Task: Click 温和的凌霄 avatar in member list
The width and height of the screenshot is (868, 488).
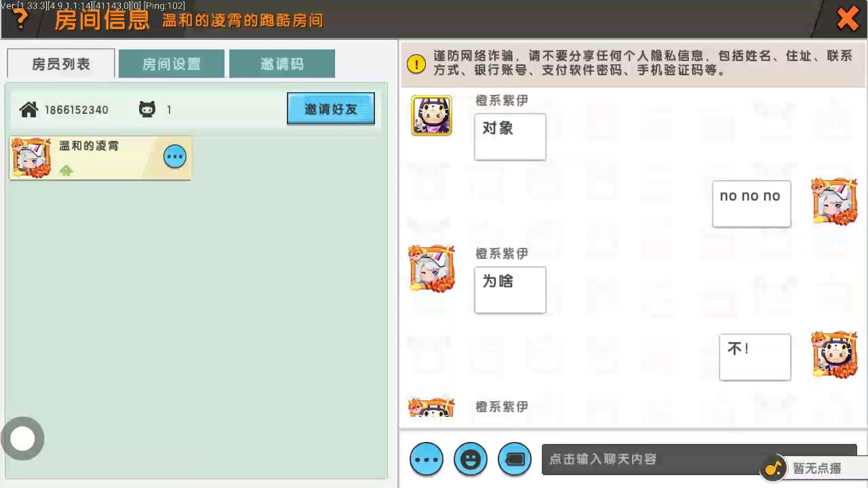Action: coord(31,157)
